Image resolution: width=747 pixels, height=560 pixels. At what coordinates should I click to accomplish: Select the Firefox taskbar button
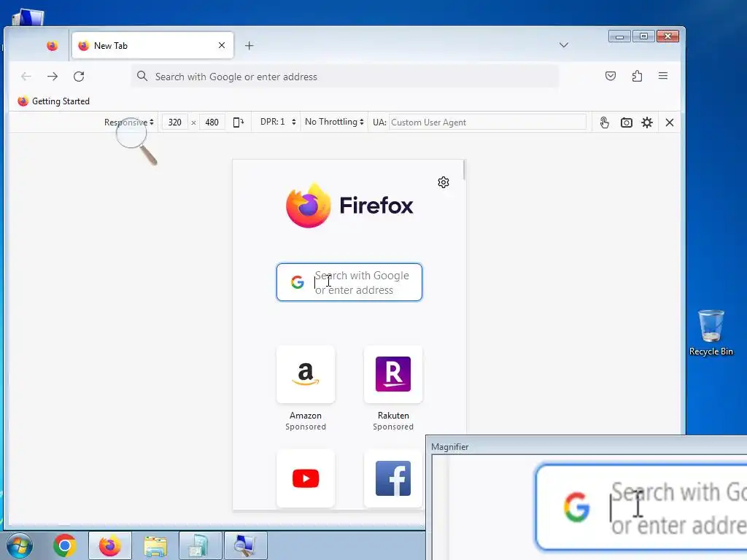(110, 545)
